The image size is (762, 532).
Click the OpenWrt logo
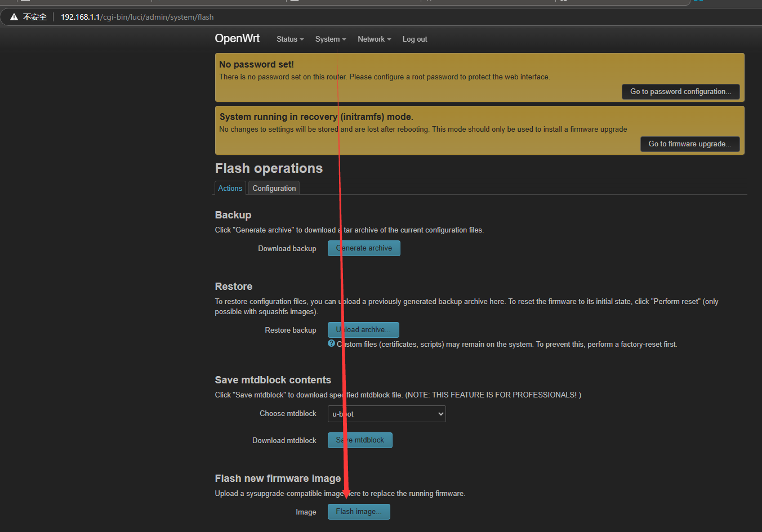(237, 38)
